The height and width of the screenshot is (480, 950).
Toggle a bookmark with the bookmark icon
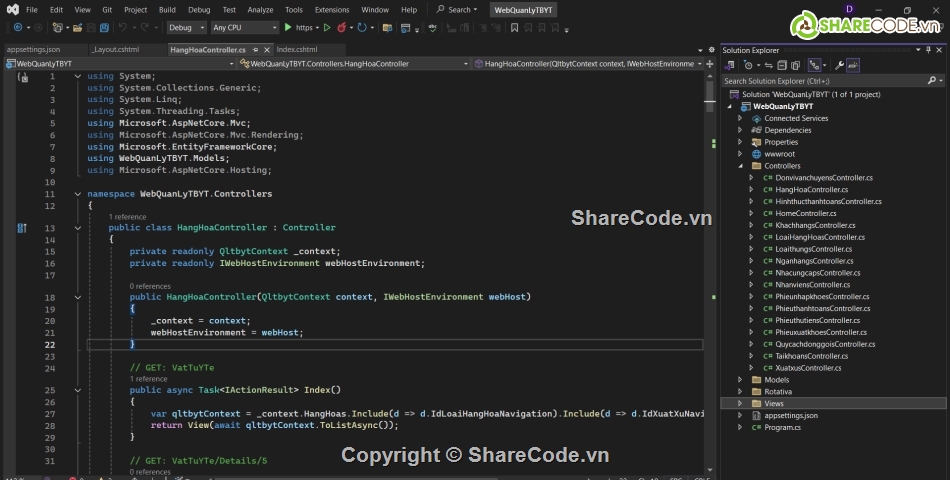(x=514, y=27)
